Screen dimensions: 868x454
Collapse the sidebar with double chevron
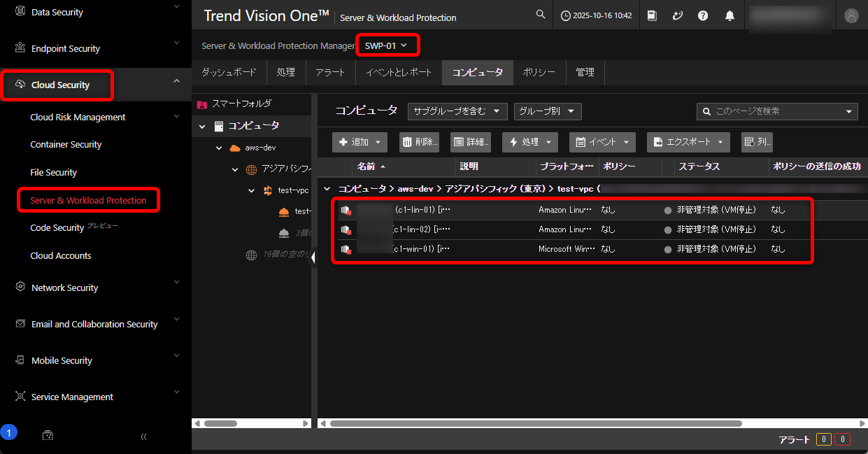click(x=143, y=437)
